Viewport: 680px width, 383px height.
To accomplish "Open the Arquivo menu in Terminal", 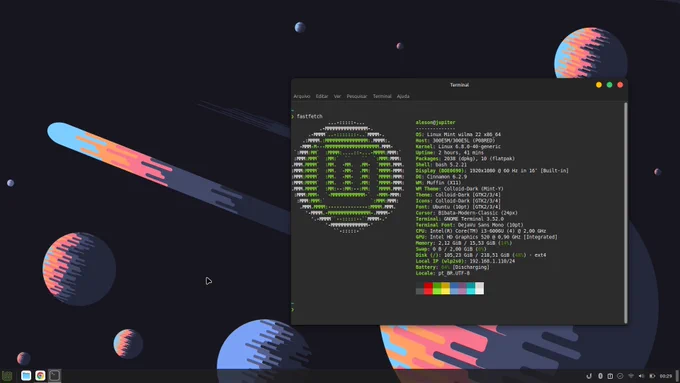I will pos(302,96).
